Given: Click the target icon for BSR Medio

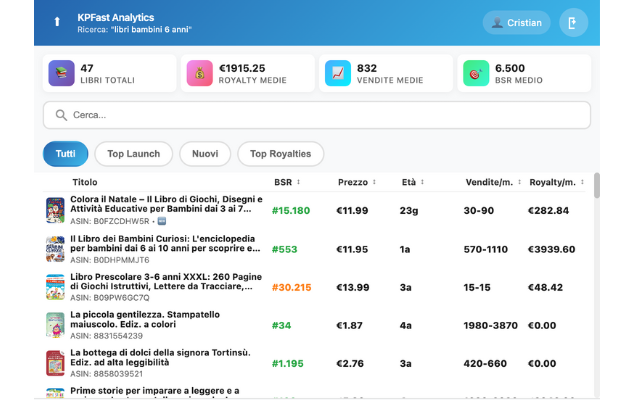Looking at the screenshot, I should 476,73.
